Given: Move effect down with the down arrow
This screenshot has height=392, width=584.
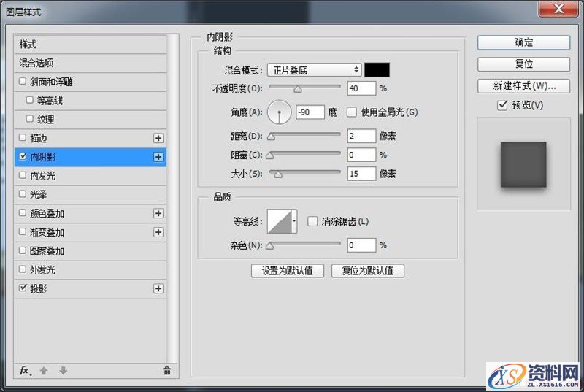Looking at the screenshot, I should coord(64,370).
